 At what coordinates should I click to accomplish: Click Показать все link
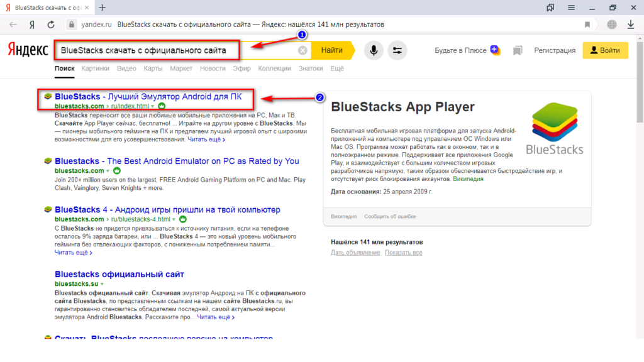[x=403, y=253]
